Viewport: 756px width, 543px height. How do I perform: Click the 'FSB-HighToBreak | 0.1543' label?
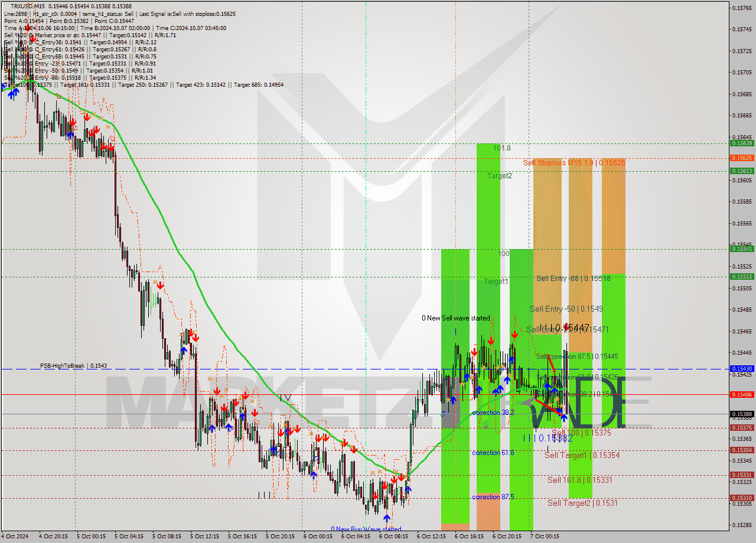(73, 366)
